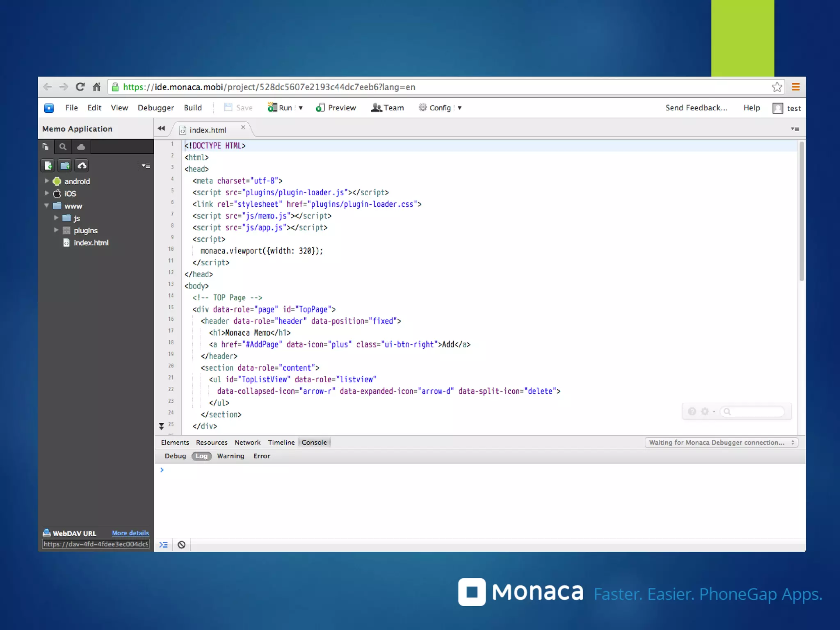Toggle the Error console filter
The height and width of the screenshot is (630, 840).
coord(262,456)
